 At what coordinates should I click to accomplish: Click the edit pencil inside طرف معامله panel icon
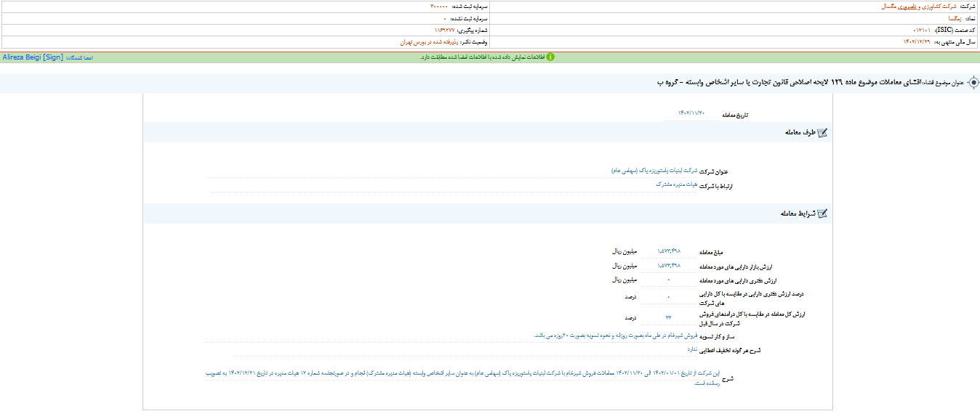(x=824, y=133)
